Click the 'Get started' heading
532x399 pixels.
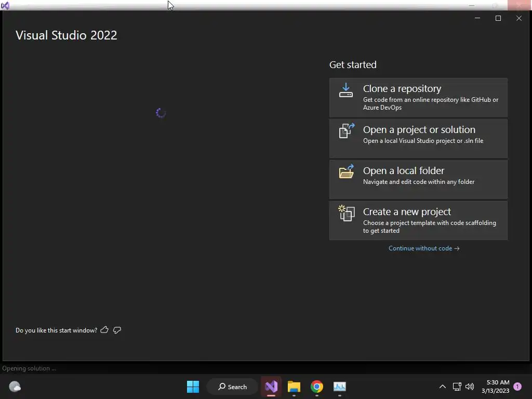[353, 64]
